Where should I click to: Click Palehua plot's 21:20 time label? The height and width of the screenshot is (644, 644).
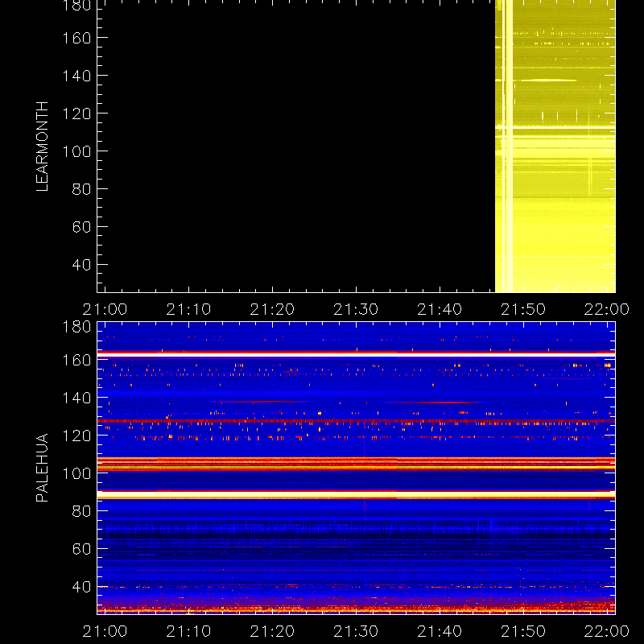click(x=272, y=631)
